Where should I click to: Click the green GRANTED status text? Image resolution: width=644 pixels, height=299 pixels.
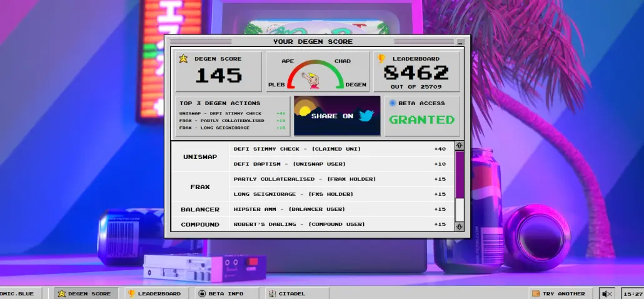422,120
